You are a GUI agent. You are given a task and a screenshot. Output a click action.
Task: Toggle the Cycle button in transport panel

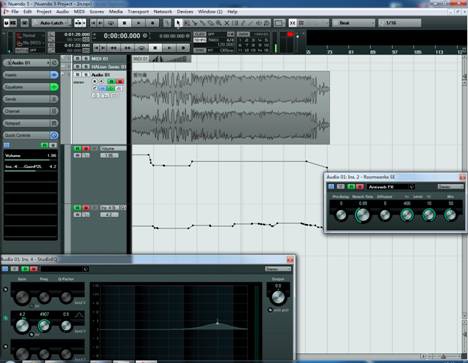click(x=141, y=48)
